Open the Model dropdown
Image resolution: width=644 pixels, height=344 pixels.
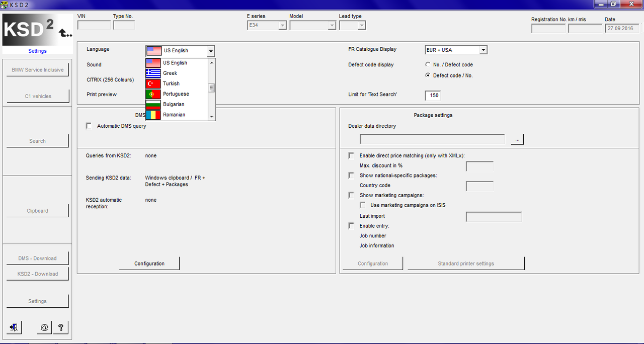pyautogui.click(x=332, y=25)
